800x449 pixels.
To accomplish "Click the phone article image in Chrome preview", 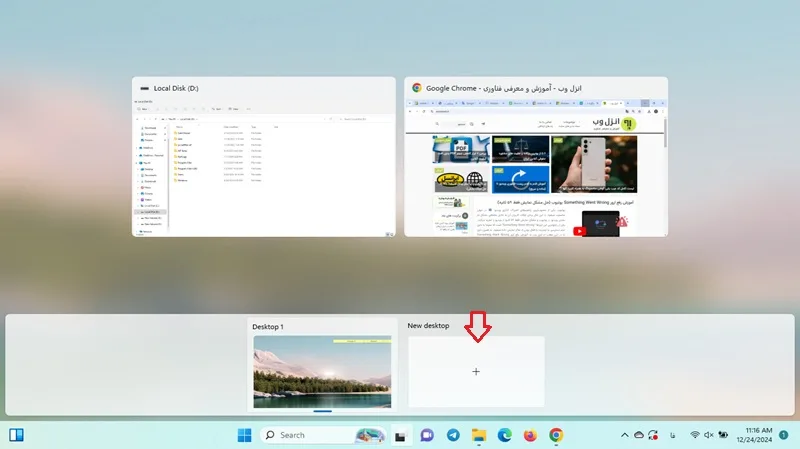I will (x=594, y=164).
